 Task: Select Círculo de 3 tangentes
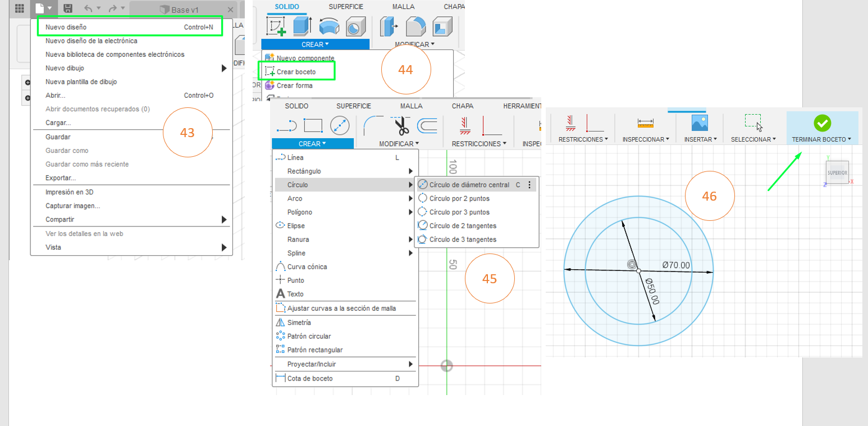463,239
